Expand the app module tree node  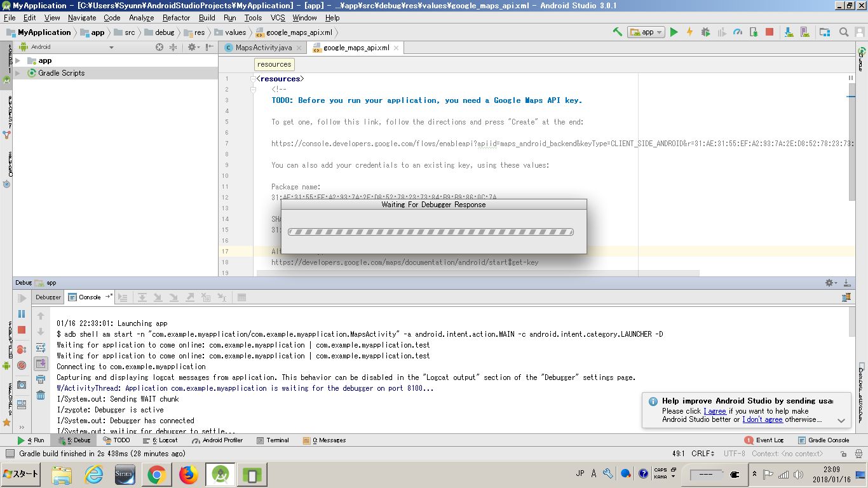[x=18, y=61]
